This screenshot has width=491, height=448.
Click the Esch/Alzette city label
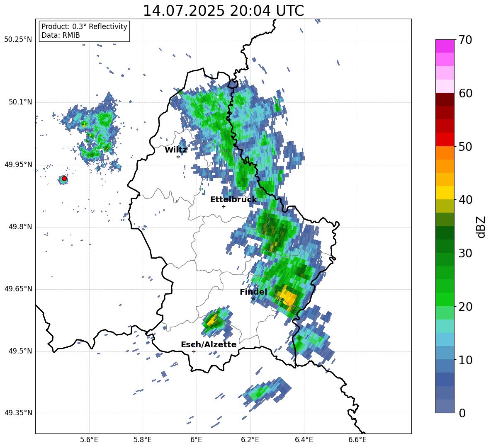(x=209, y=345)
